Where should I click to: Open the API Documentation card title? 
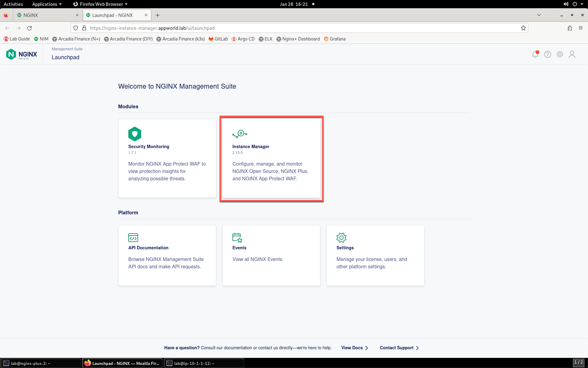click(148, 248)
